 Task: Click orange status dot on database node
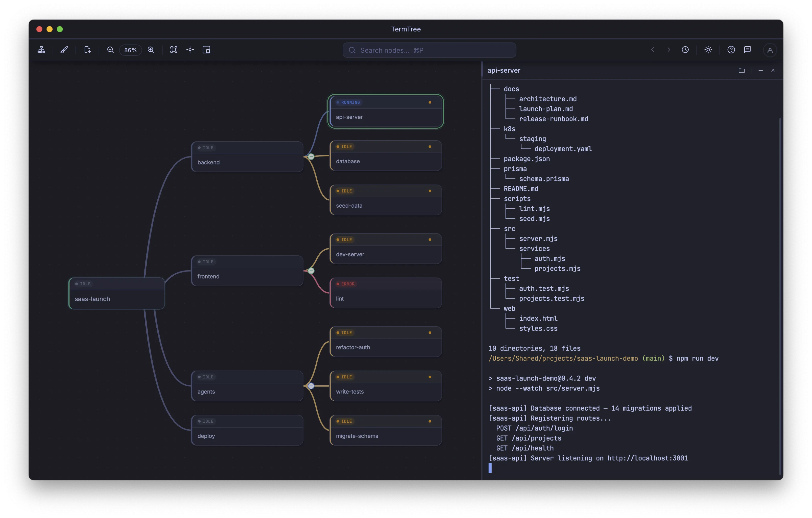tap(430, 147)
